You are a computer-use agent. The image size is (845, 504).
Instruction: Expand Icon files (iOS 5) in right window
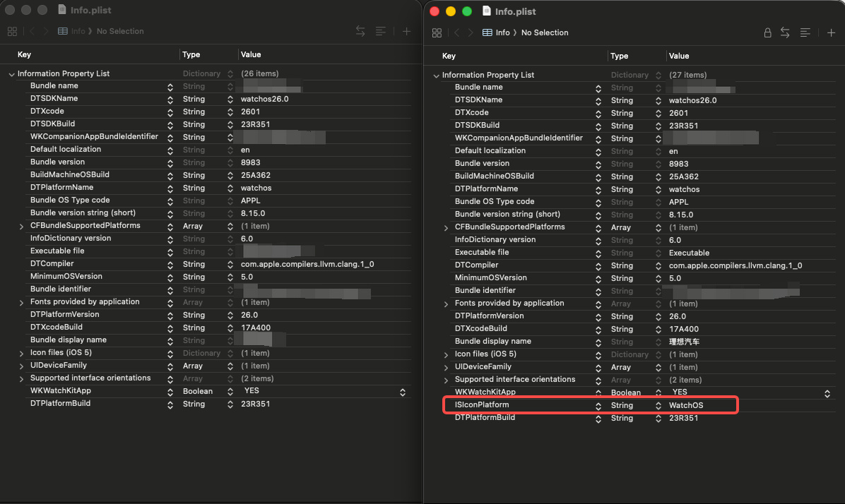coord(446,354)
